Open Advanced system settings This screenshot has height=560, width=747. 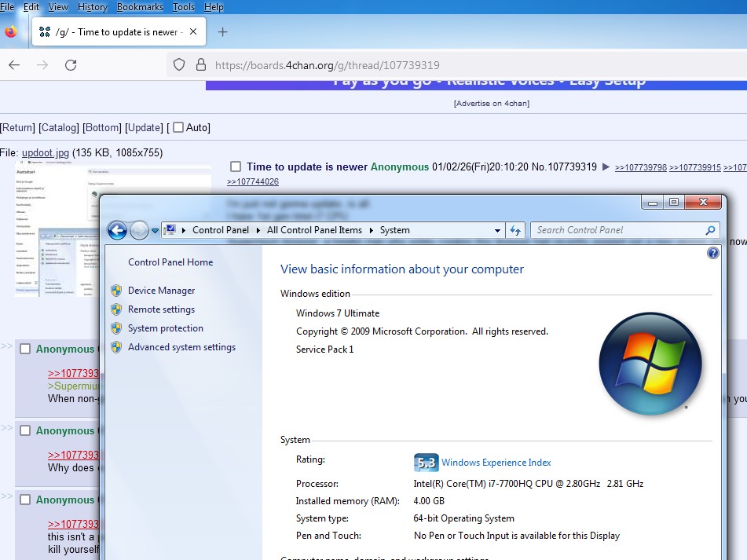click(x=181, y=347)
